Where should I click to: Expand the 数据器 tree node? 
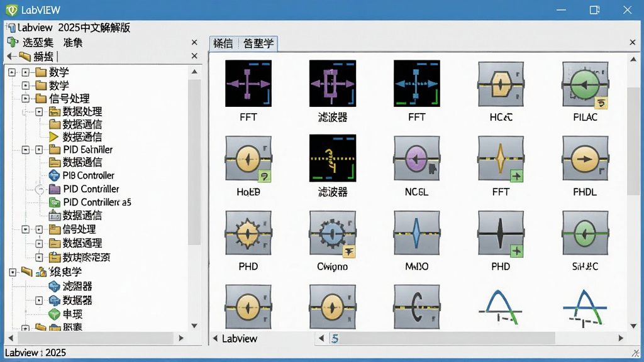[x=39, y=300]
